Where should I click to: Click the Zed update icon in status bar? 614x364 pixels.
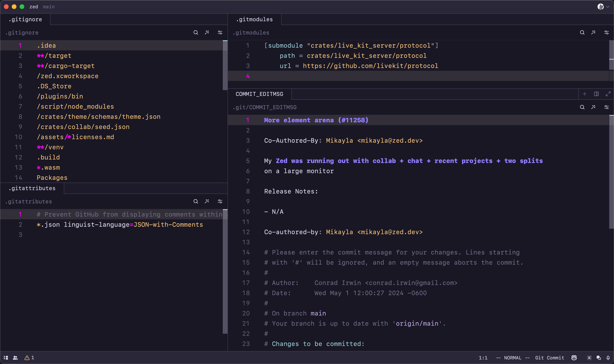tap(589, 358)
